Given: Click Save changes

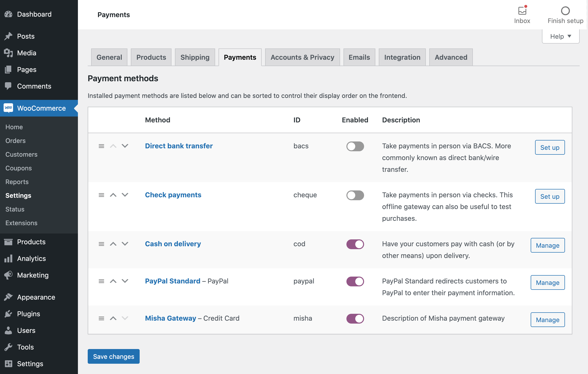Looking at the screenshot, I should [113, 356].
